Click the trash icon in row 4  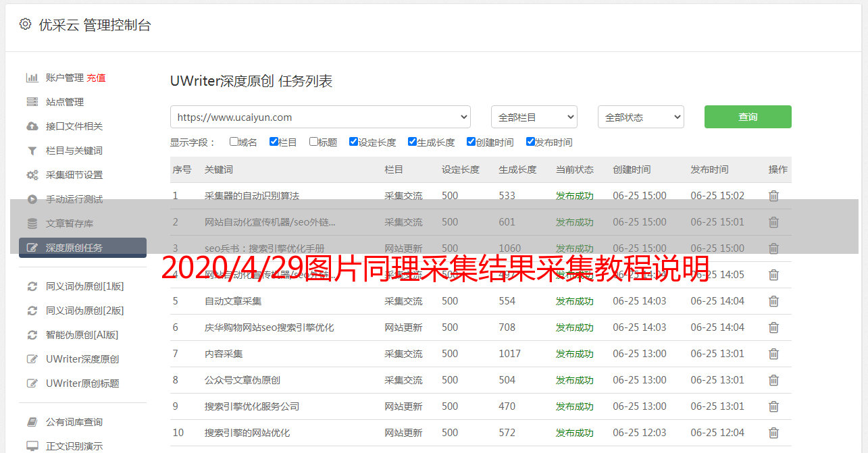[x=773, y=275]
